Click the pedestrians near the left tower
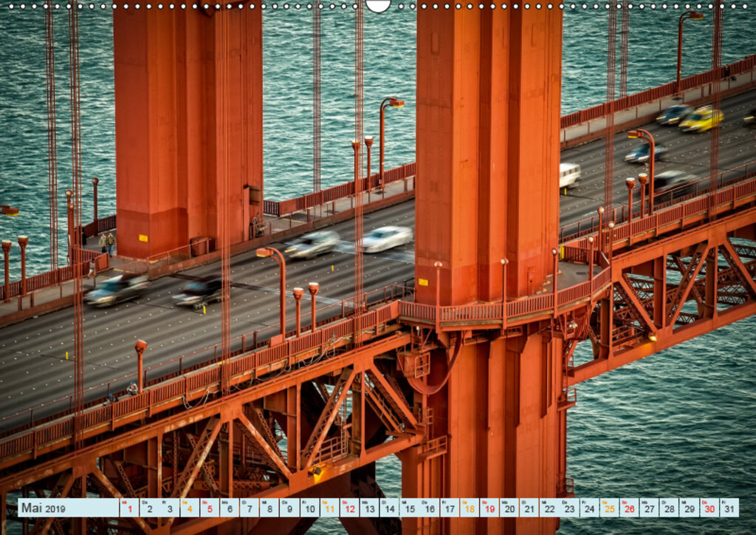Viewport: 756px width, 535px height. tap(107, 244)
